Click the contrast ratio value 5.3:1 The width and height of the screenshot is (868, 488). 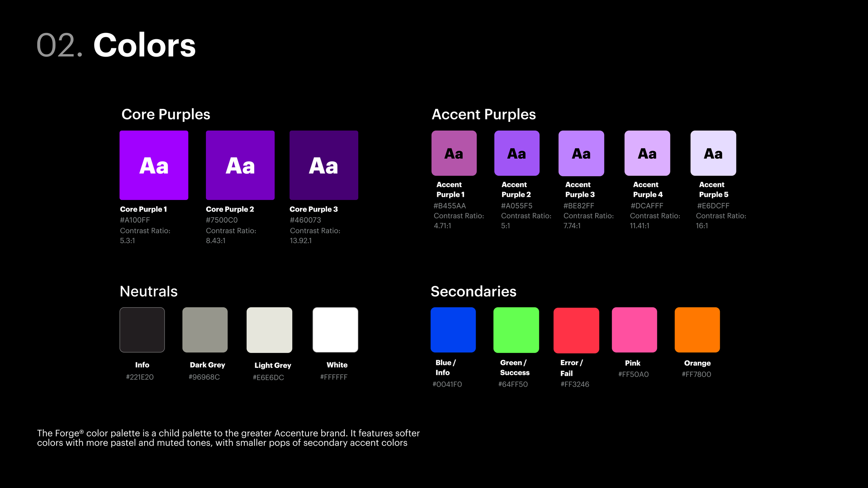click(127, 241)
